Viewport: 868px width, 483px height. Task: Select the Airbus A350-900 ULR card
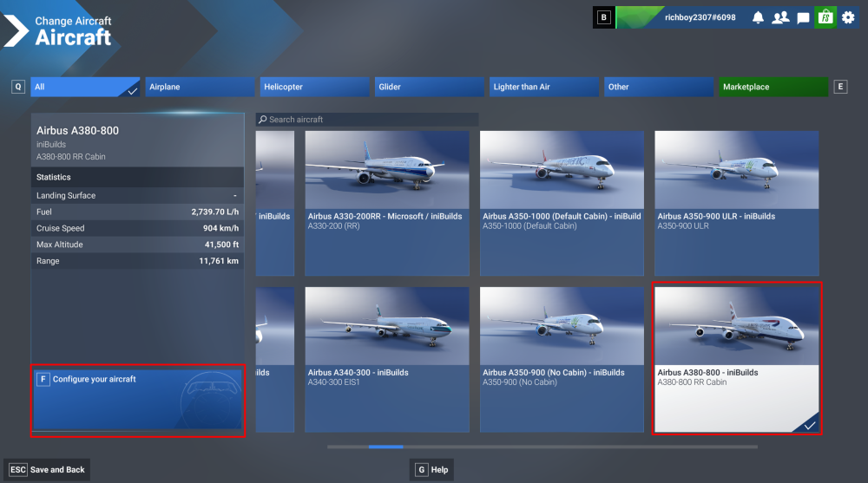coord(737,203)
